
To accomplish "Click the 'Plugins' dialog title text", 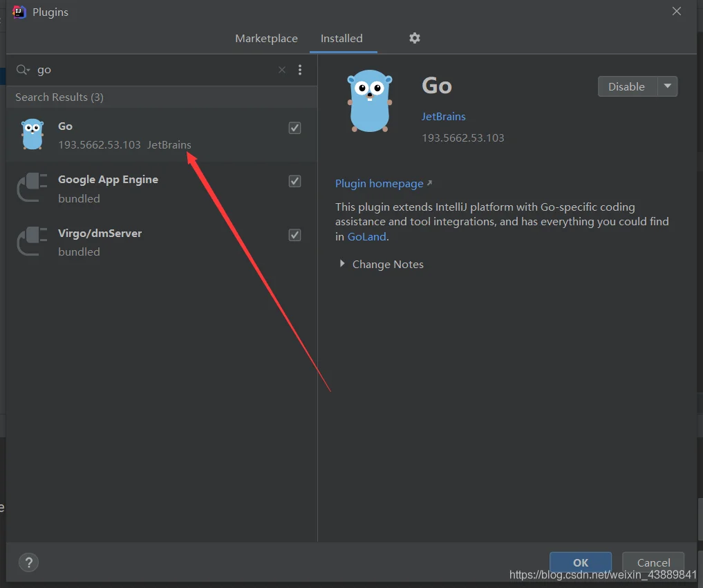I will tap(50, 12).
